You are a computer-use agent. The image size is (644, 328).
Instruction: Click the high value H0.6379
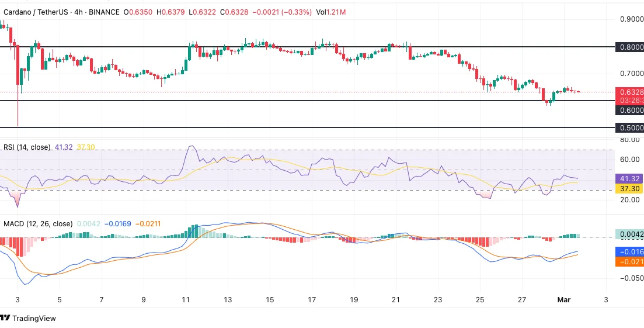point(170,12)
